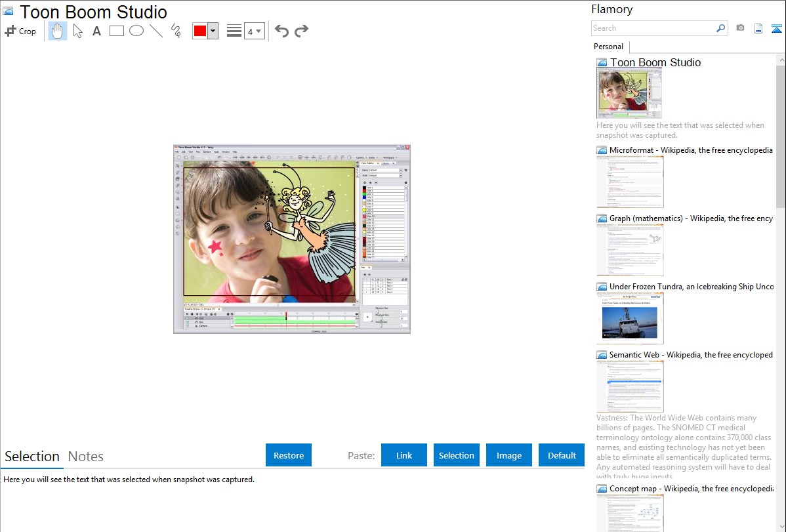Choose the freehand scribble tool
Screen dimensions: 786x532
pos(176,31)
